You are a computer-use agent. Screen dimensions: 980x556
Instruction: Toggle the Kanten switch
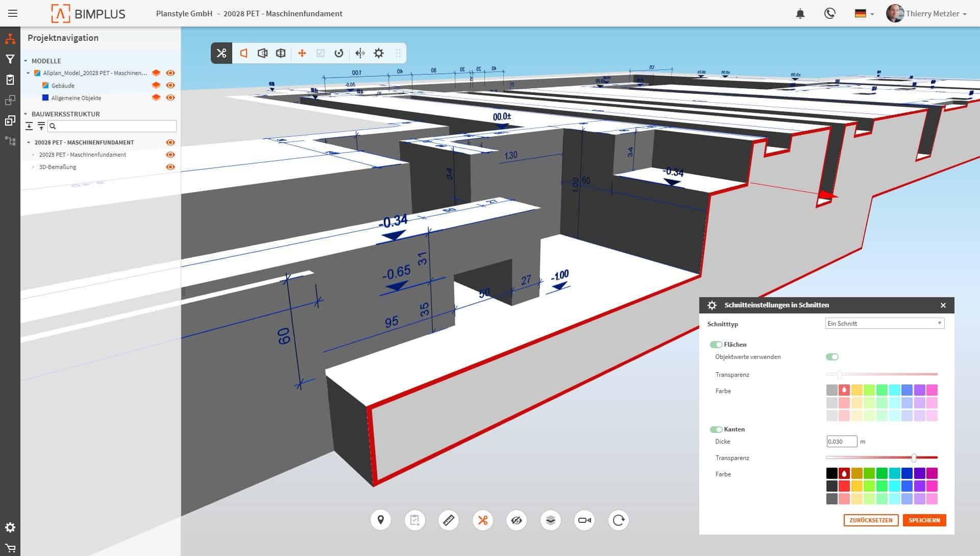tap(716, 429)
